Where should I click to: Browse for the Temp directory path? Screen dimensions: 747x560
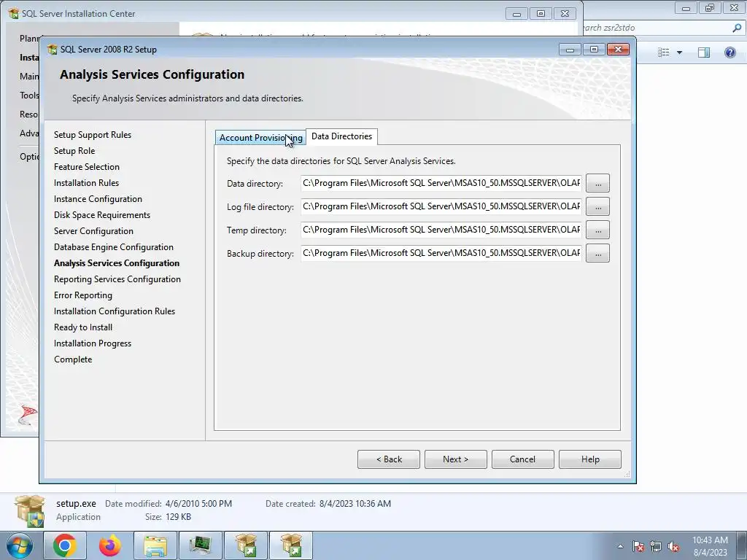[597, 230]
